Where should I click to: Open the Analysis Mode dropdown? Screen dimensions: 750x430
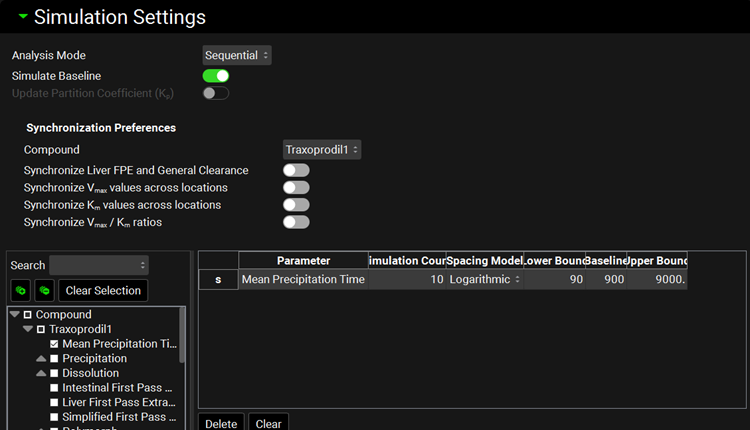(237, 55)
